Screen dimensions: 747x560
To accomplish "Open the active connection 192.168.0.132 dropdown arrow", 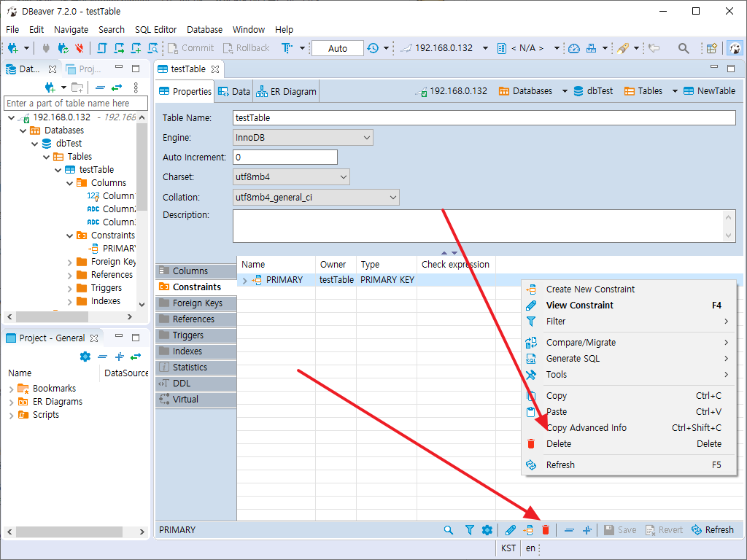I will (x=485, y=48).
